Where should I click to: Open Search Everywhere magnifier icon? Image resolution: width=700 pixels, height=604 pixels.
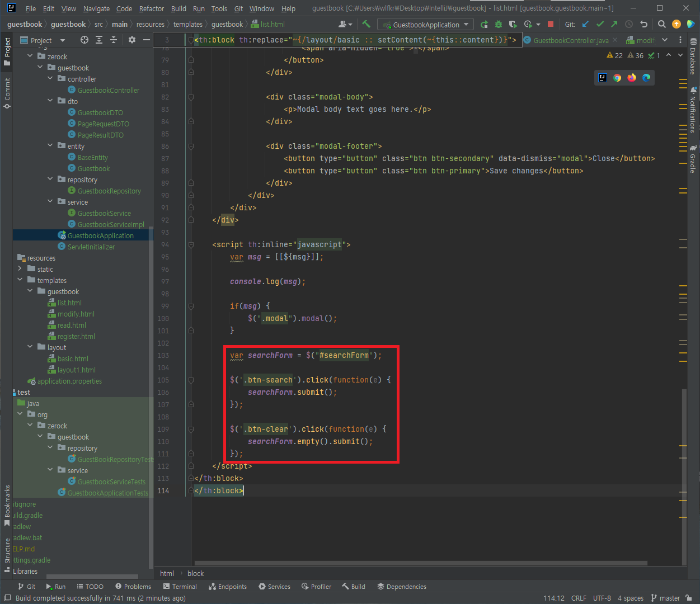pos(662,24)
